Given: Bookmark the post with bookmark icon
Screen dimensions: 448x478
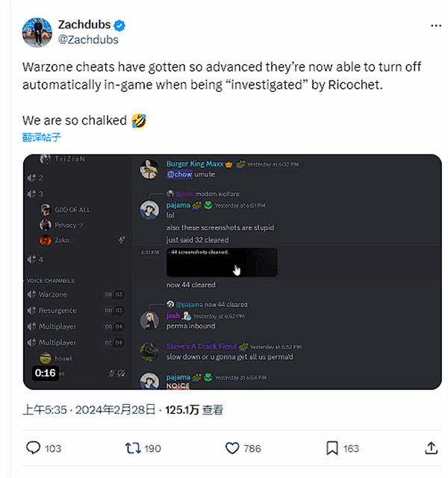Looking at the screenshot, I should pos(332,448).
